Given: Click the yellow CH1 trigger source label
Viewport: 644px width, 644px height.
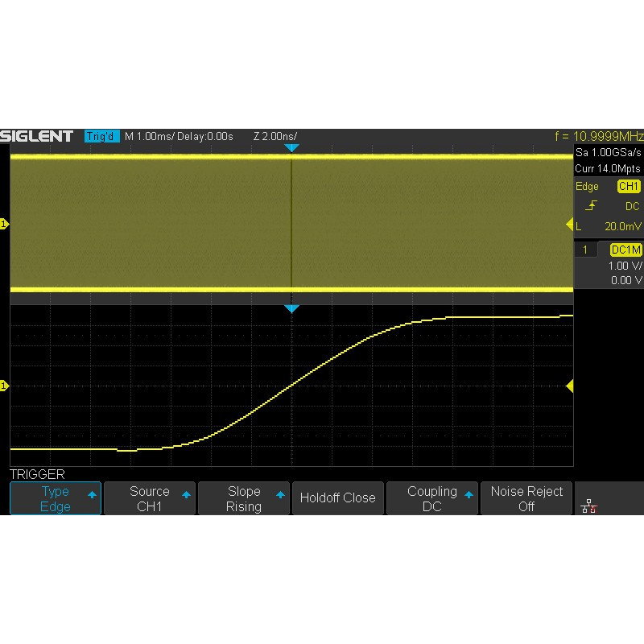Looking at the screenshot, I should [x=628, y=187].
